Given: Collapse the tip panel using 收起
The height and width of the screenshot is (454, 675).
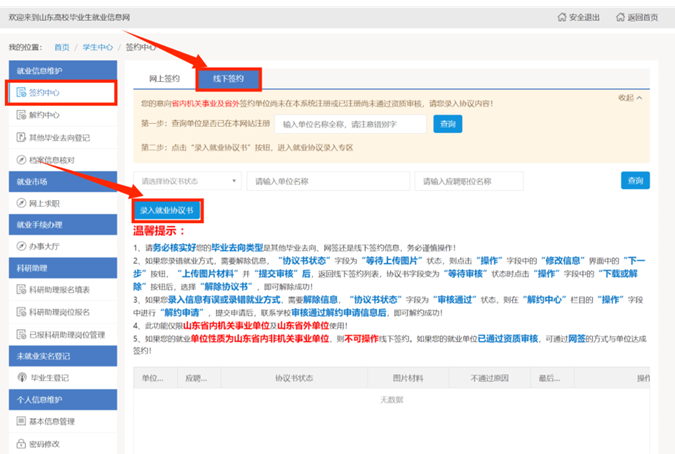Looking at the screenshot, I should pos(629,98).
